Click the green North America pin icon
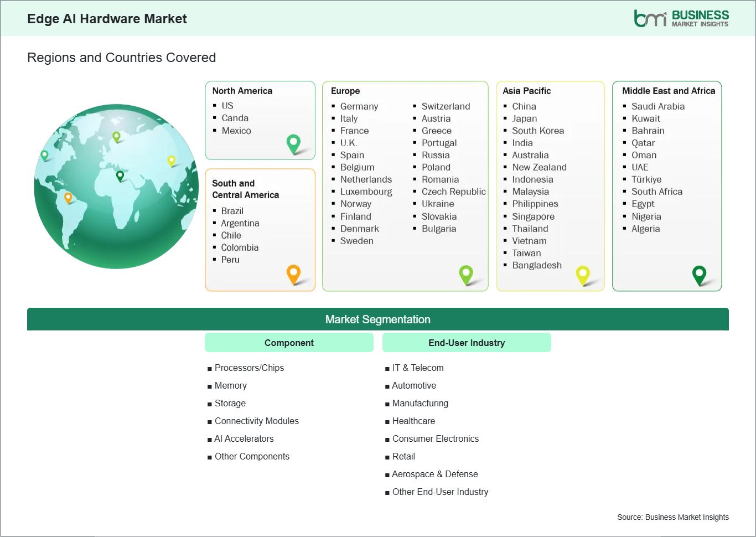This screenshot has width=756, height=537. pos(293,143)
